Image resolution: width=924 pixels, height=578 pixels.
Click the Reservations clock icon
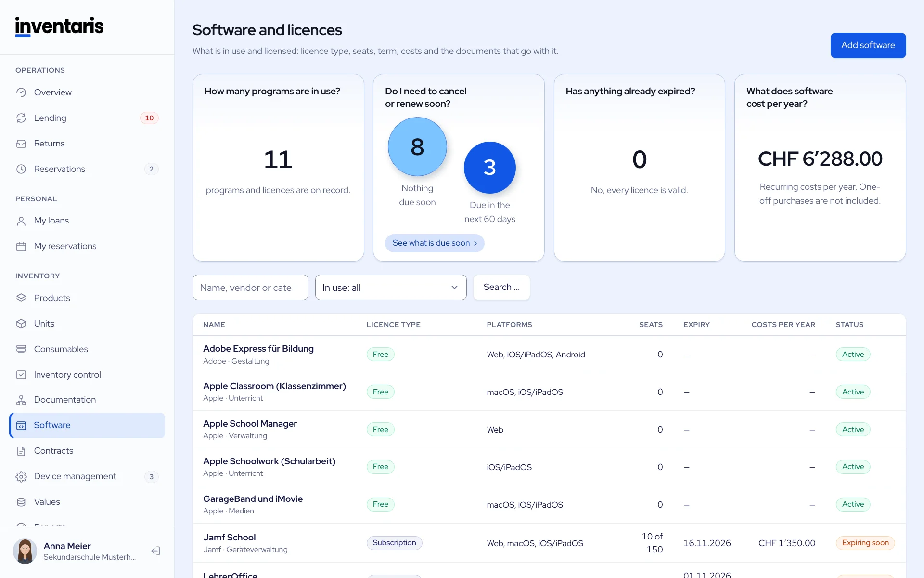[x=21, y=169]
